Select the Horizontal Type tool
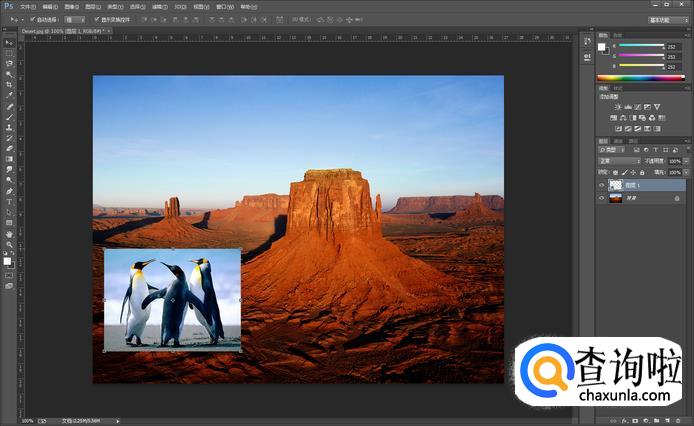This screenshot has width=694, height=426. [x=9, y=202]
